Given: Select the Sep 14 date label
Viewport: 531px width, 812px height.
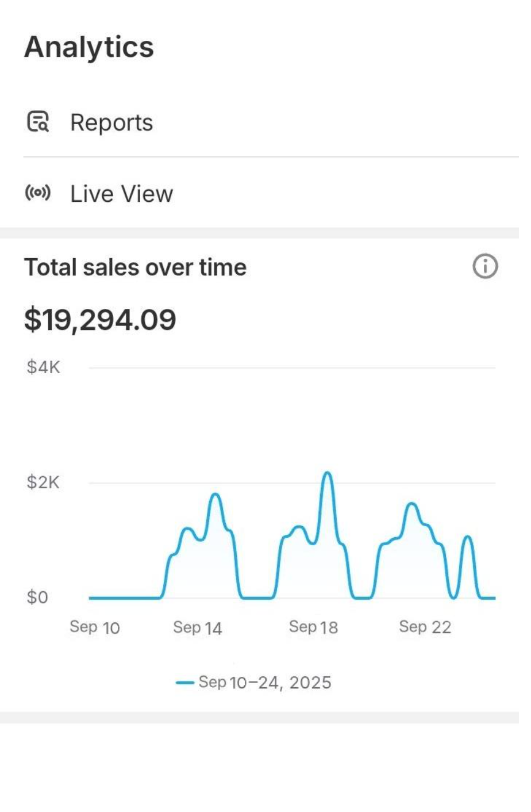Looking at the screenshot, I should (198, 627).
